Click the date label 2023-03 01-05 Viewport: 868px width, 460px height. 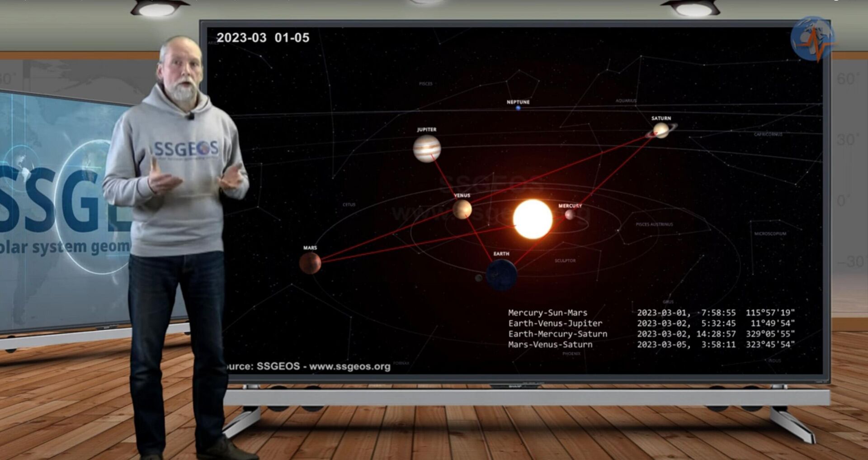coord(263,38)
